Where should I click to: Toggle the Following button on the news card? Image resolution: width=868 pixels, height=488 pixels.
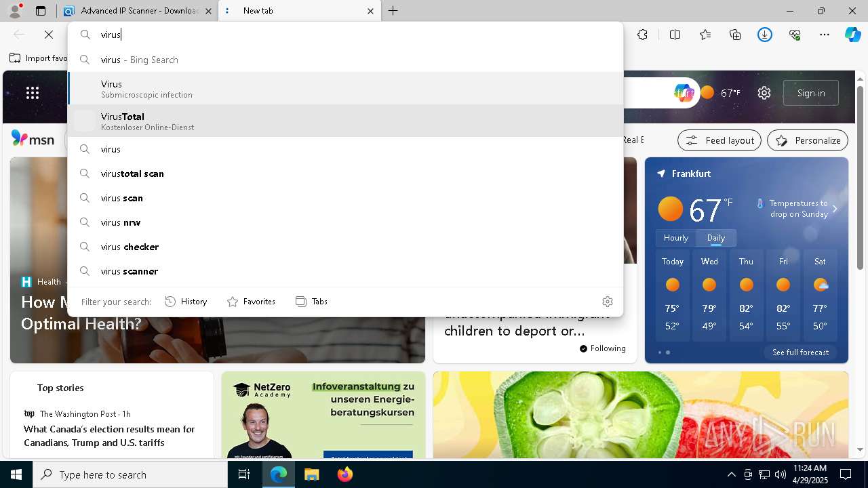coord(602,348)
